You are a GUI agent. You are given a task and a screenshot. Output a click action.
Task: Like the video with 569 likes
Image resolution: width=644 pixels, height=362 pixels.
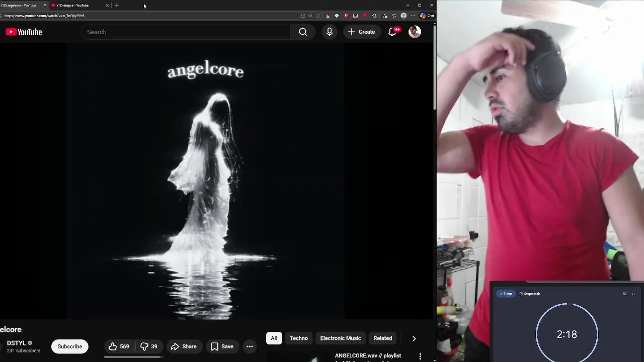pos(119,346)
